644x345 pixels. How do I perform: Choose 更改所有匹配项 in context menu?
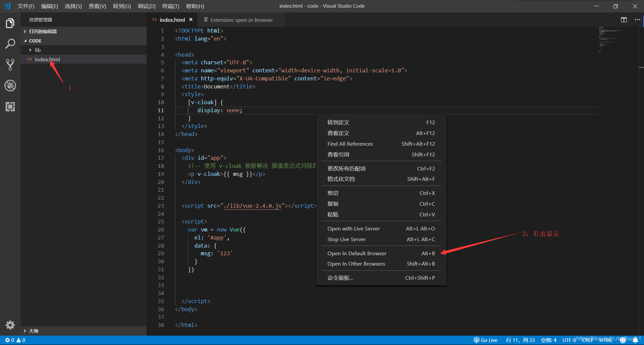[x=381, y=168]
